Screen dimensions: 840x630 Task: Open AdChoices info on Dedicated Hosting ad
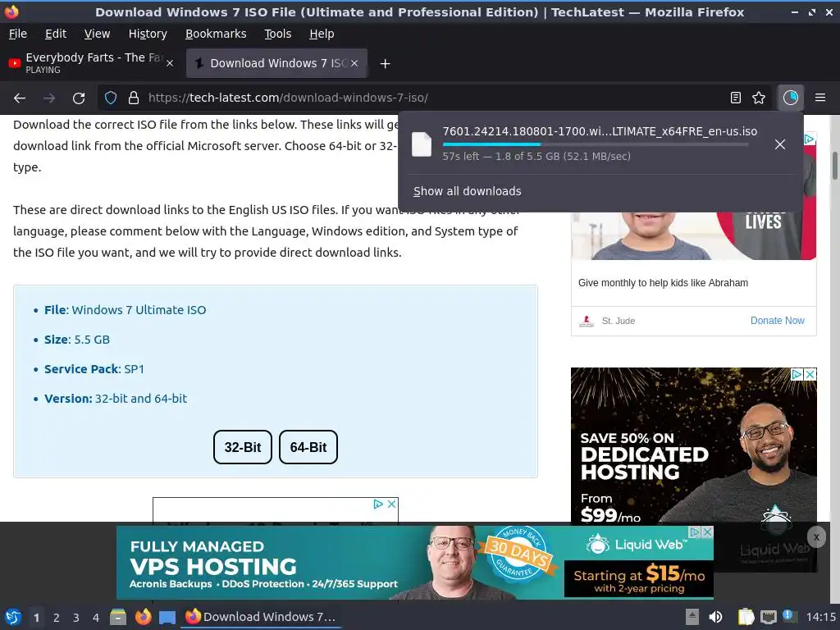pyautogui.click(x=797, y=374)
